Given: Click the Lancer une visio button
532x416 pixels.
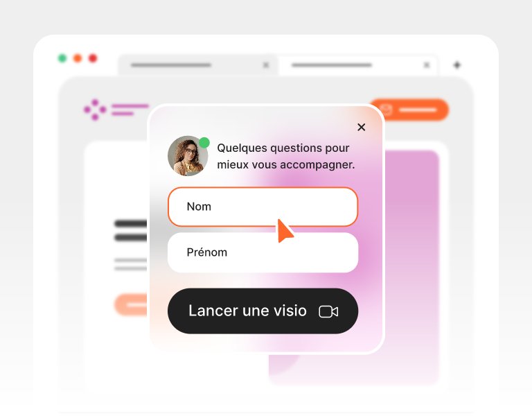Looking at the screenshot, I should [263, 311].
